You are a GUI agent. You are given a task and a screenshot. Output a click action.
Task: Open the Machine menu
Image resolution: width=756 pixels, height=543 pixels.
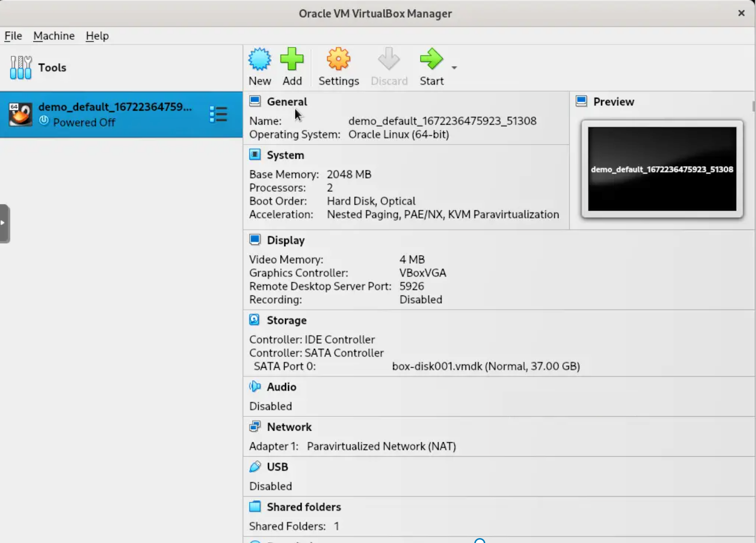[x=53, y=36]
